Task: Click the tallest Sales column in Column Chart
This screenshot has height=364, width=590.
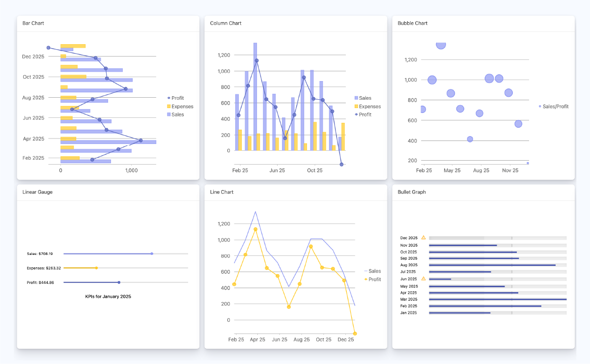Action: coord(255,96)
